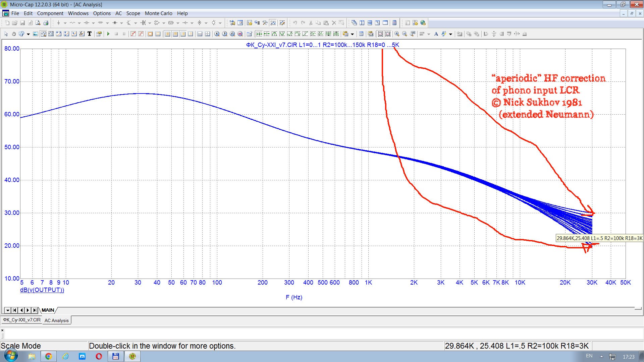This screenshot has height=362, width=644.
Task: Click the Zoom In magnifier icon
Action: pos(397,34)
